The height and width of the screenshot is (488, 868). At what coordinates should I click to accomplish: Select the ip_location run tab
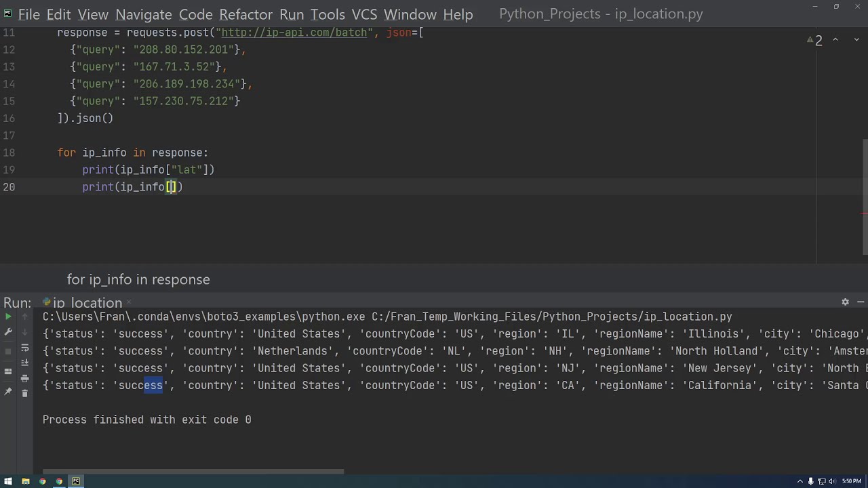(87, 302)
